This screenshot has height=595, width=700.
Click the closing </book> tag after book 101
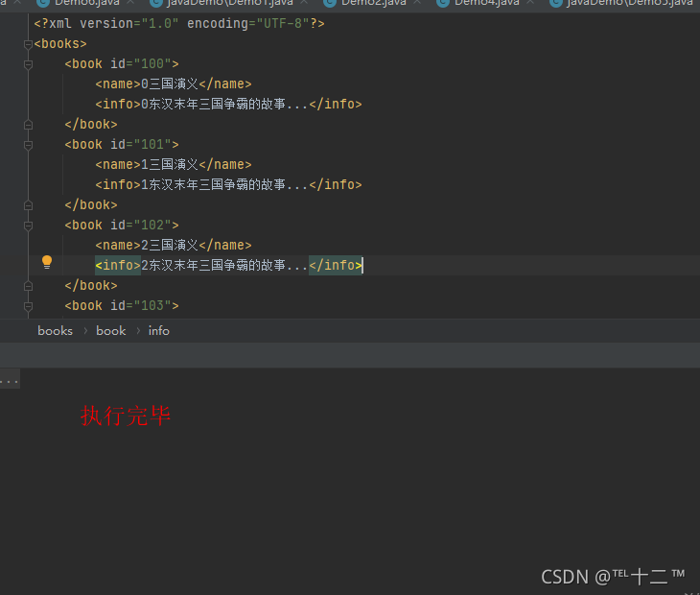coord(91,205)
